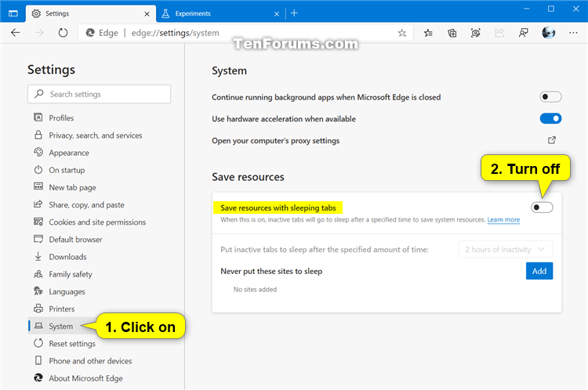Click the Send feedback icon
The height and width of the screenshot is (390, 588).
524,33
